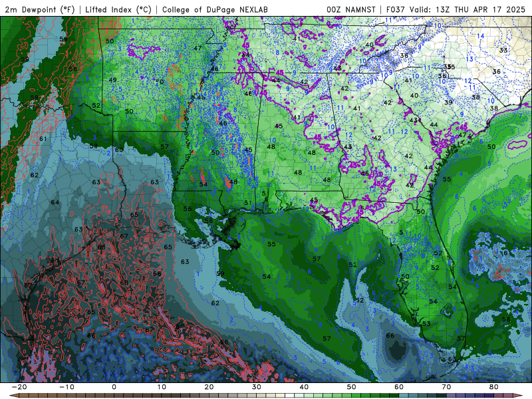532x399 pixels.
Task: Click the purple right end of the color bar
Action: [517, 396]
